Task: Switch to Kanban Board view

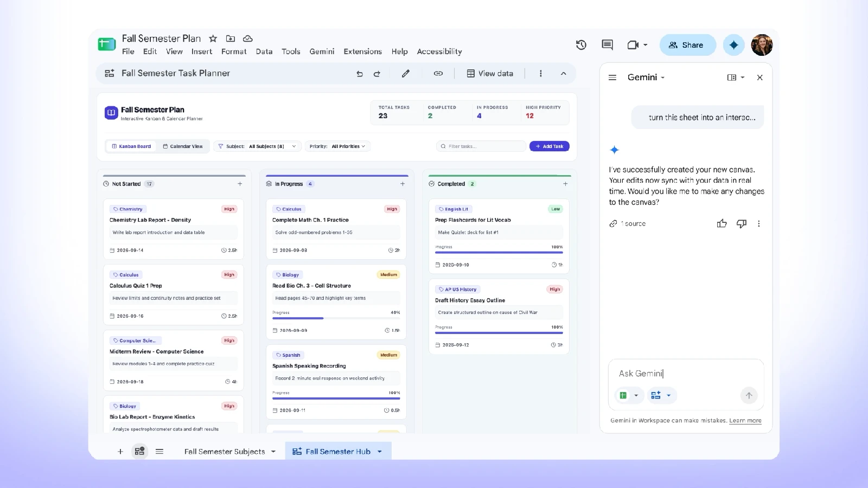Action: (x=131, y=146)
